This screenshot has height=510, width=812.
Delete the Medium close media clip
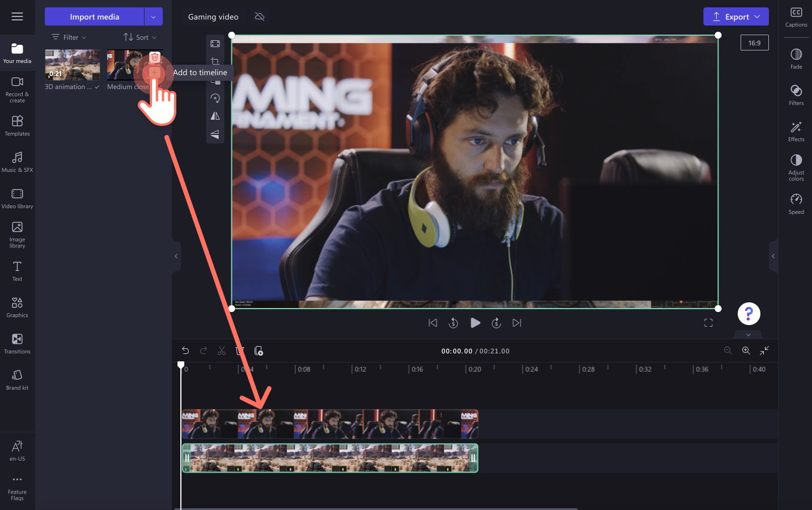154,57
